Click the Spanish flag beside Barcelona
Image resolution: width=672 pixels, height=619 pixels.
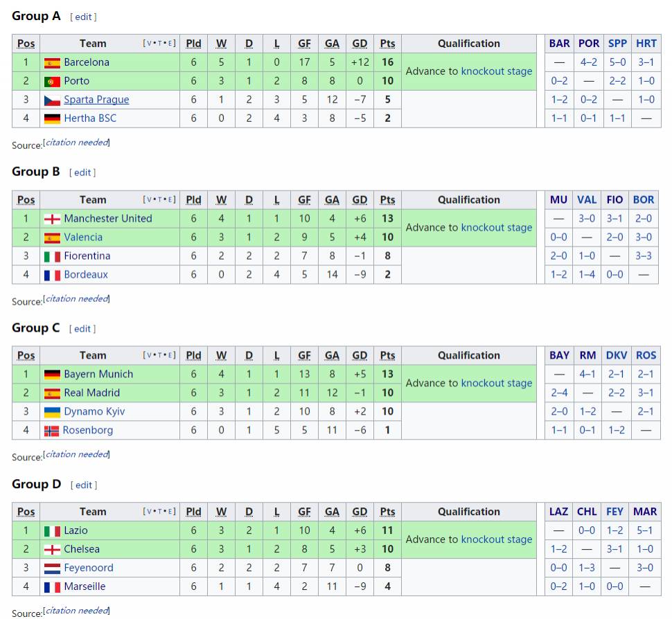coord(52,62)
